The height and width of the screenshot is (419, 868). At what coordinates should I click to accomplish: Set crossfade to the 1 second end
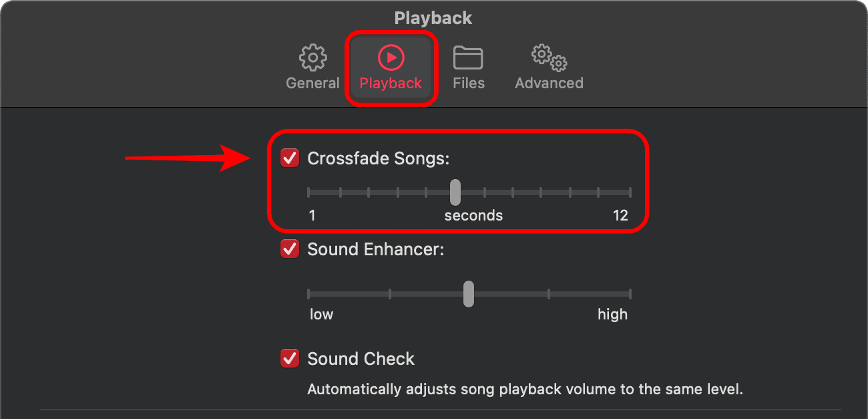click(x=308, y=192)
